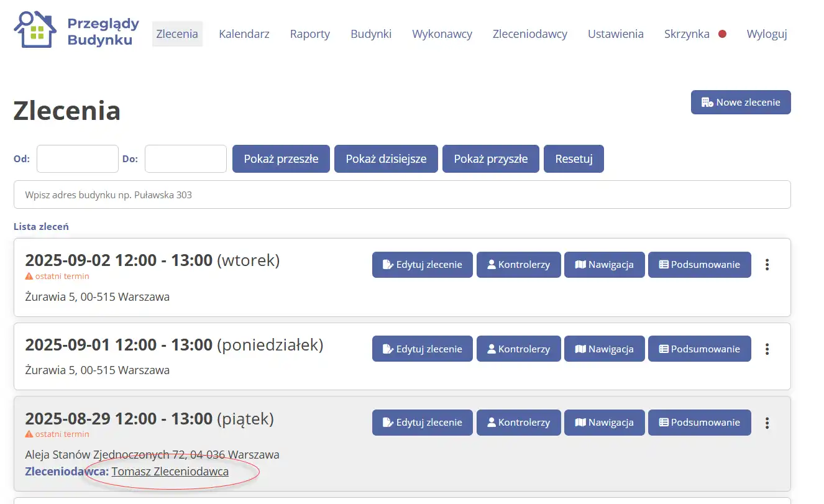Open the Ustawienia menu item
Screen dimensions: 824x504
615,34
